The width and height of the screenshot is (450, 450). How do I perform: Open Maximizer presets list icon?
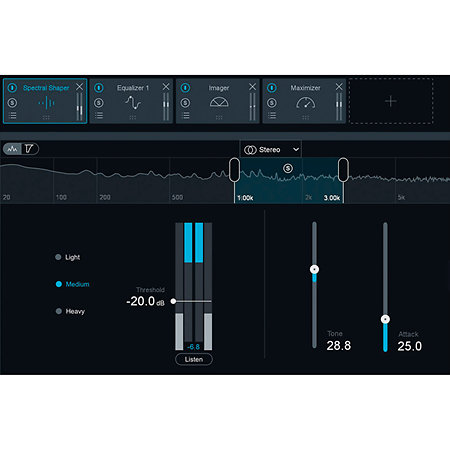point(272,116)
